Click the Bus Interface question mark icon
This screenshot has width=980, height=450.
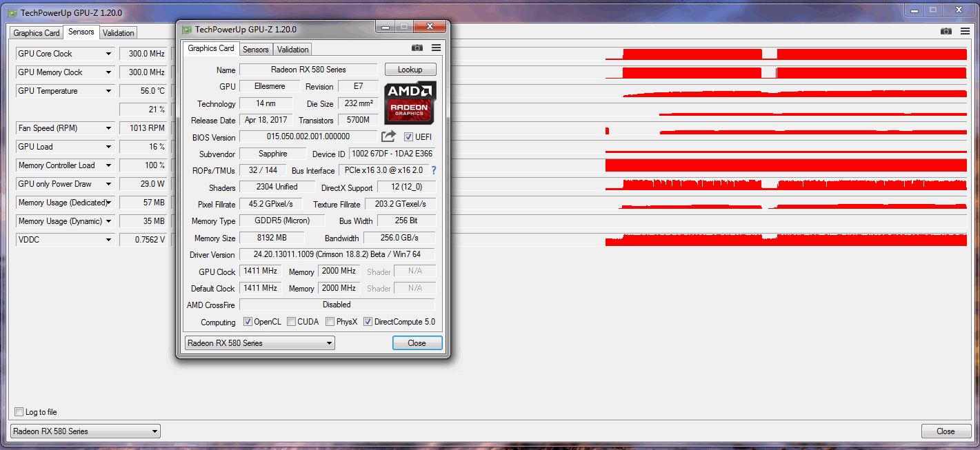click(434, 170)
